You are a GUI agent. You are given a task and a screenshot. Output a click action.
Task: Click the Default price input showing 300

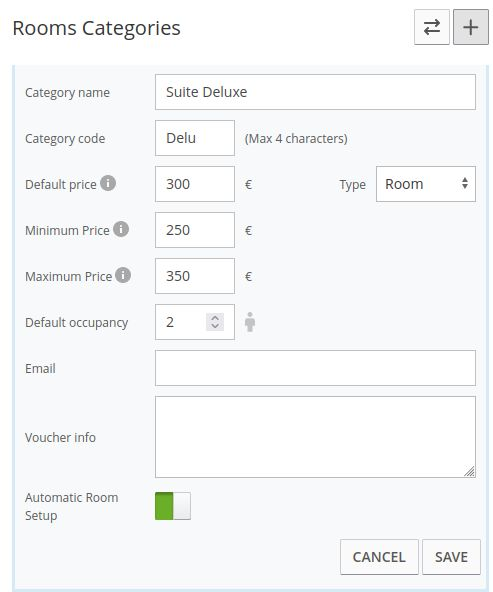pyautogui.click(x=195, y=184)
